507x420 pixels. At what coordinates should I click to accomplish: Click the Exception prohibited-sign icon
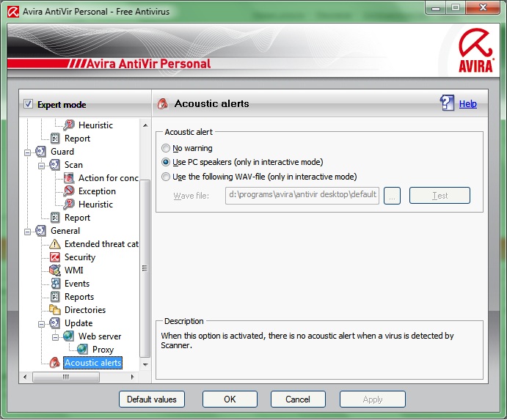pos(69,191)
